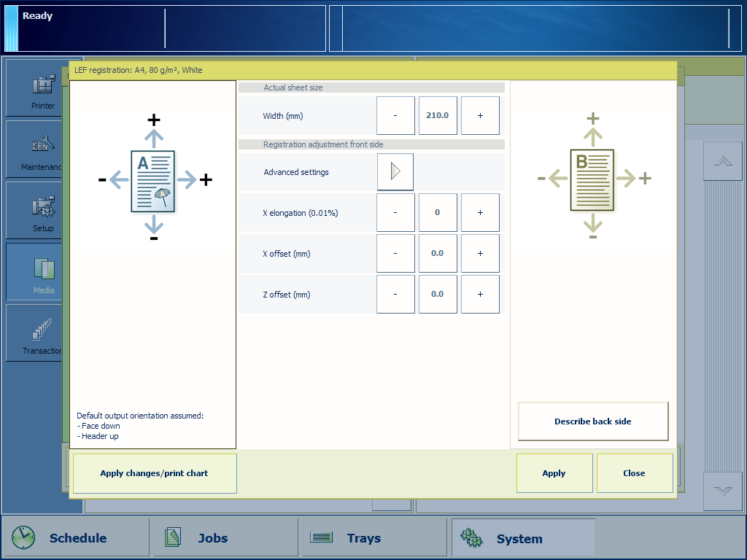Open the Transaction sidebar icon
Image resolution: width=747 pixels, height=560 pixels.
tap(42, 333)
